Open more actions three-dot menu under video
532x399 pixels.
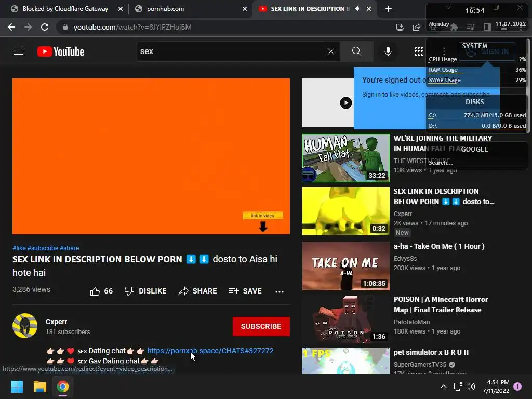coord(279,292)
